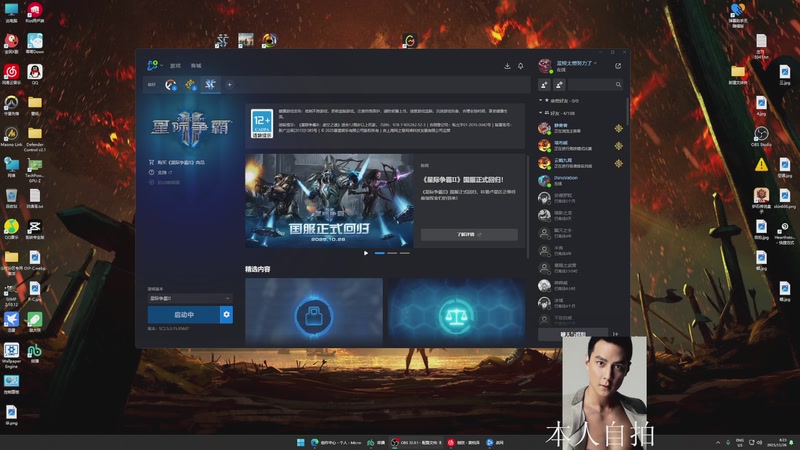Screen dimensions: 800x450
Task: Click Hearthstone icon beside the third online friend
Action: 618,163
